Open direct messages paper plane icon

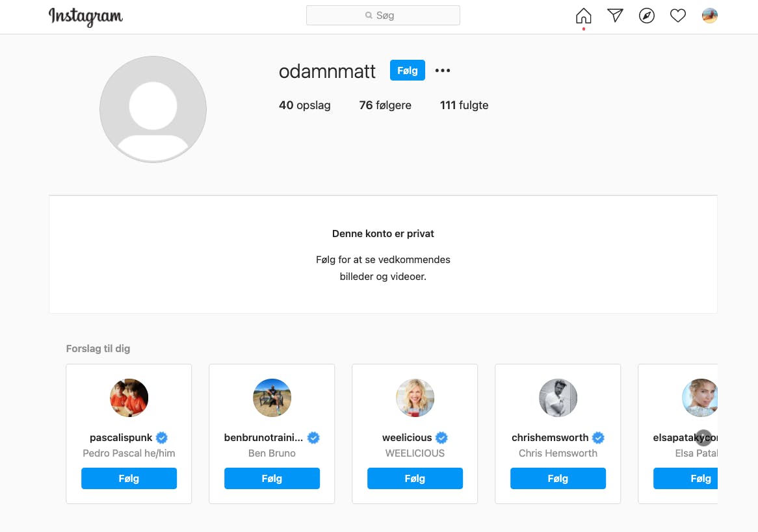pyautogui.click(x=615, y=16)
